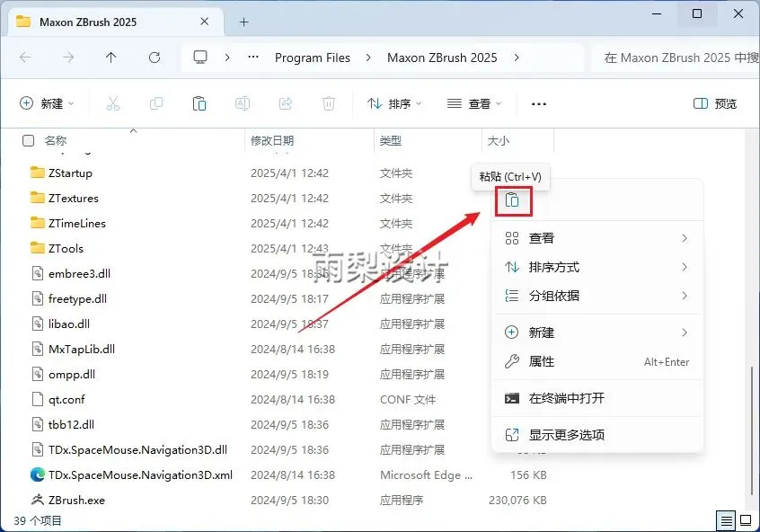Select the tbb12.dll file name

click(71, 424)
